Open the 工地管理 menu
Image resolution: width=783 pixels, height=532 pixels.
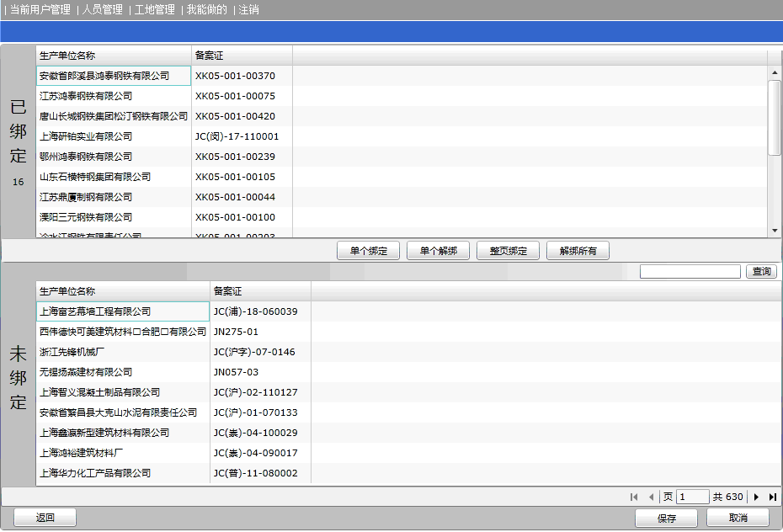155,10
